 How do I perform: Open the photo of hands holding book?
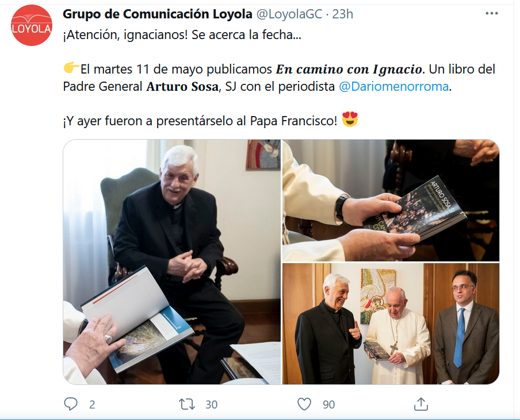pos(391,201)
